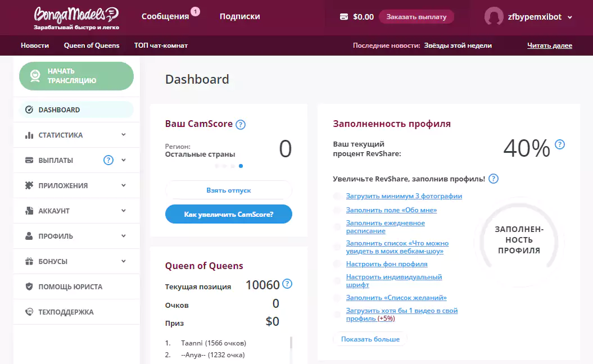
Task: Click help icon beside position 10060
Action: click(287, 284)
